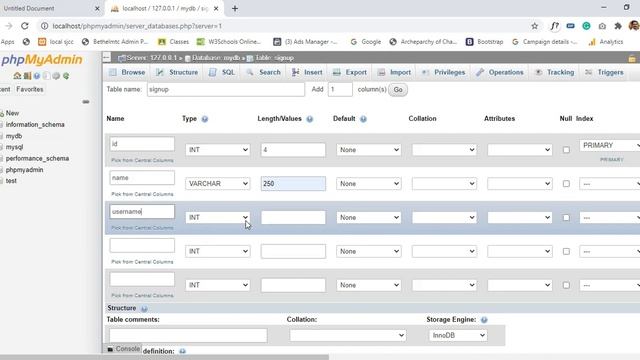Select New in the database tree

pyautogui.click(x=12, y=113)
